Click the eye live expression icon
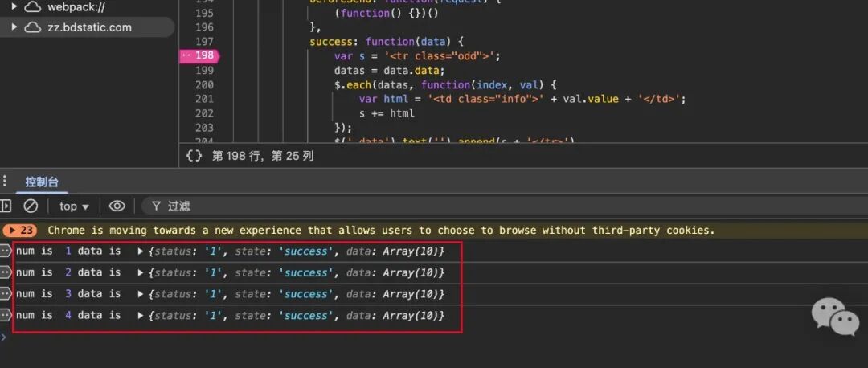Screen dimensions: 868x368 coord(117,206)
